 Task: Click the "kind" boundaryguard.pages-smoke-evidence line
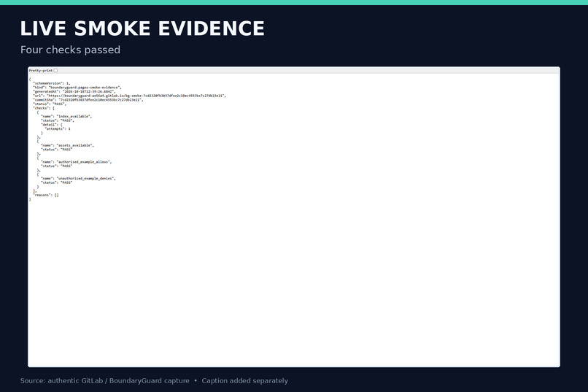point(77,88)
